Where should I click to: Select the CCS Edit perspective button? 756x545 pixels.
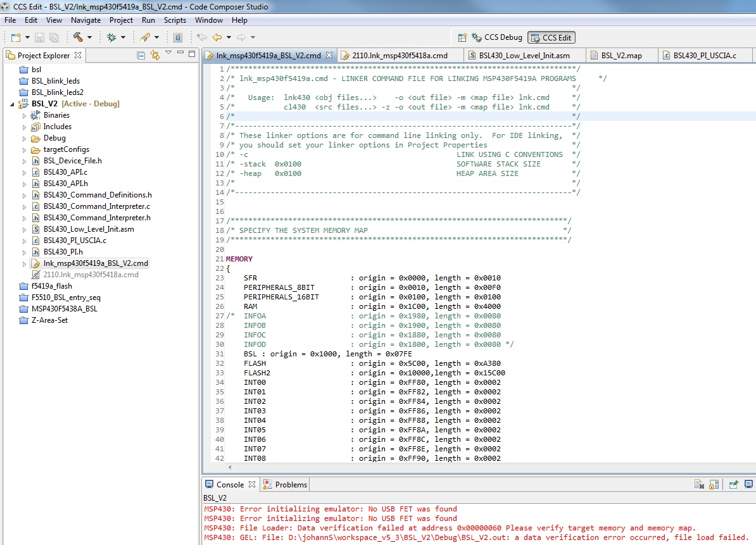[x=551, y=37]
